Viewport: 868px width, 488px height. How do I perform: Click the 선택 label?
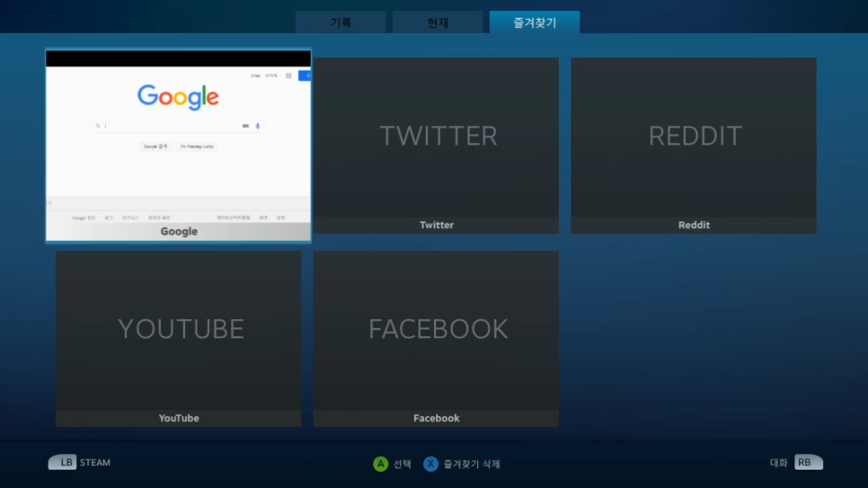point(403,464)
